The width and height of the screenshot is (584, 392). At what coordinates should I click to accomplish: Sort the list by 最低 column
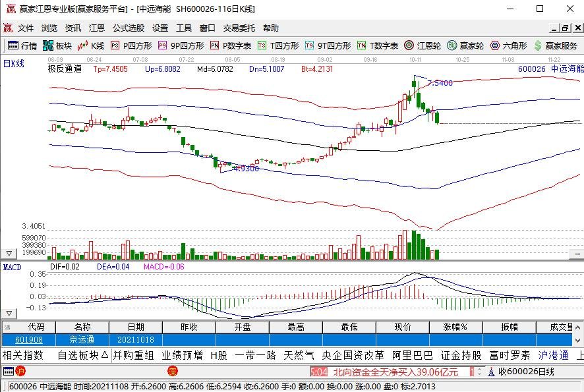(349, 327)
